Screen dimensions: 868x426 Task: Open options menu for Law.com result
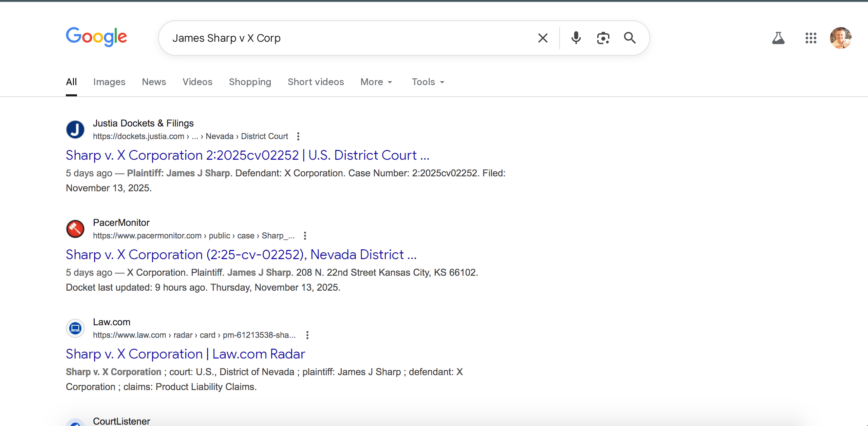[307, 335]
